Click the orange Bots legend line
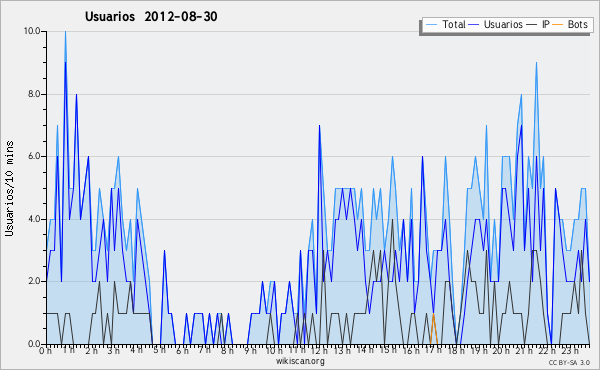 coord(558,25)
